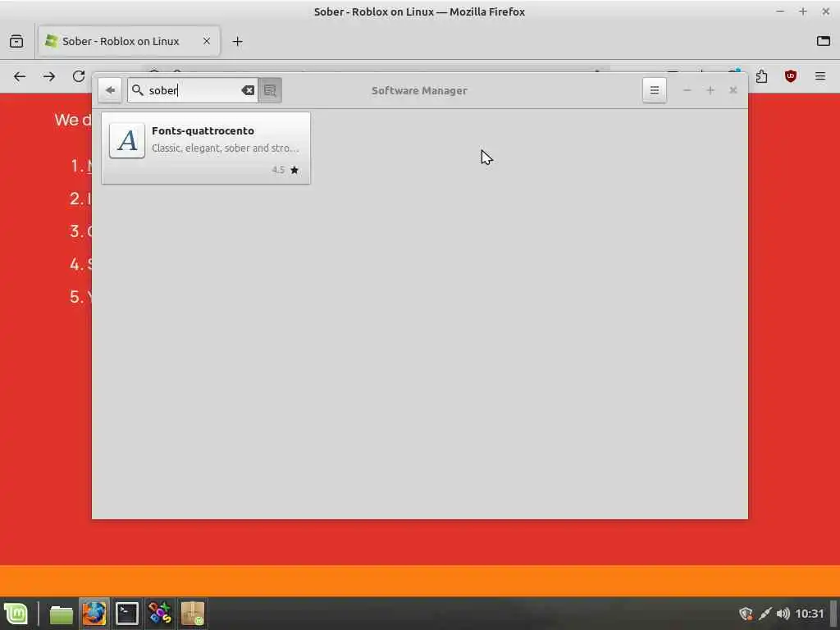Open the volume control tray icon
This screenshot has width=840, height=630.
(783, 614)
